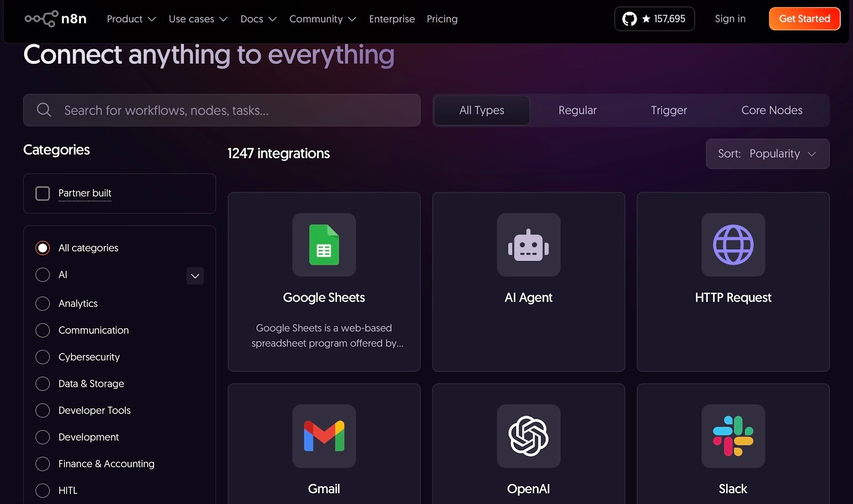Click the Google Sheets icon
853x504 pixels.
(324, 245)
